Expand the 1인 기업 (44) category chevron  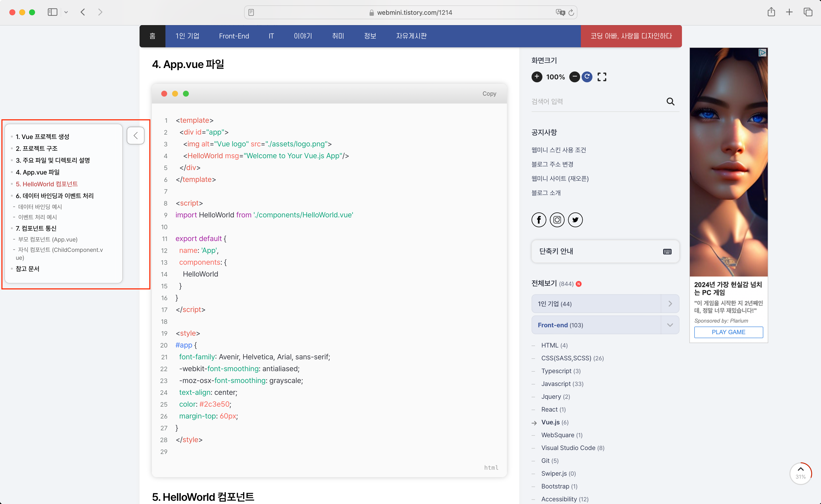(x=670, y=304)
